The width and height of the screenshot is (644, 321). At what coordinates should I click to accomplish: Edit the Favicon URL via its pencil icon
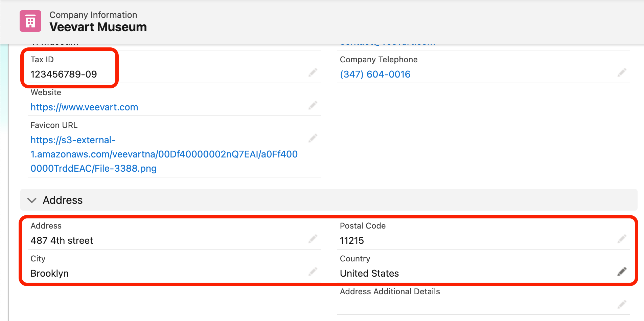[x=313, y=138]
